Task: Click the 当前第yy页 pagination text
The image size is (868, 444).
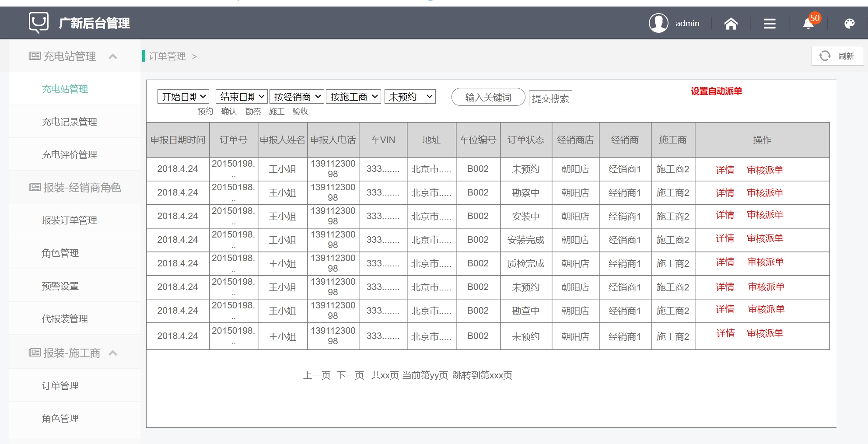Action: [425, 375]
